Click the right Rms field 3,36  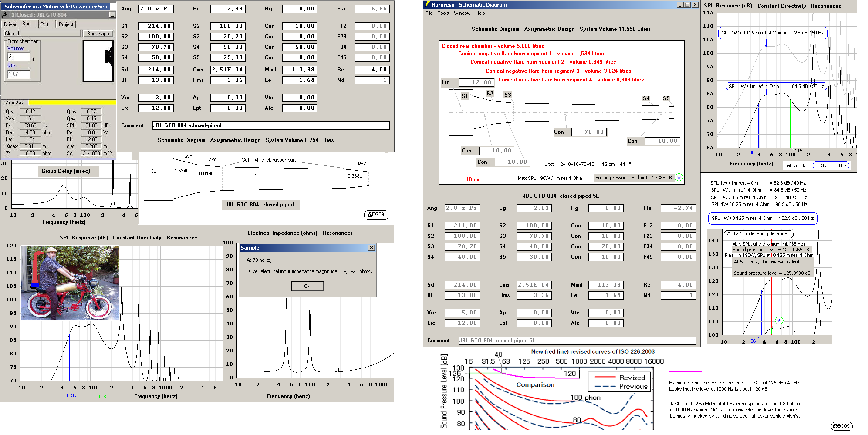click(534, 295)
